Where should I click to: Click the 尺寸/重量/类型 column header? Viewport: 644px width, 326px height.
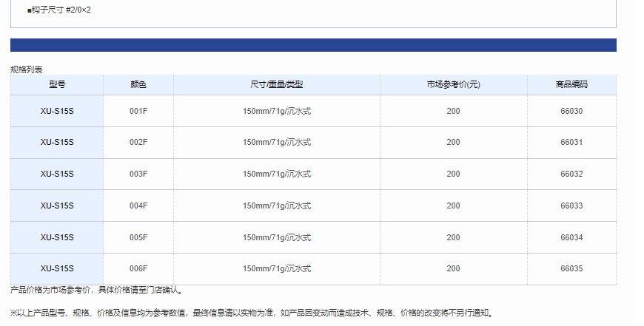point(277,84)
